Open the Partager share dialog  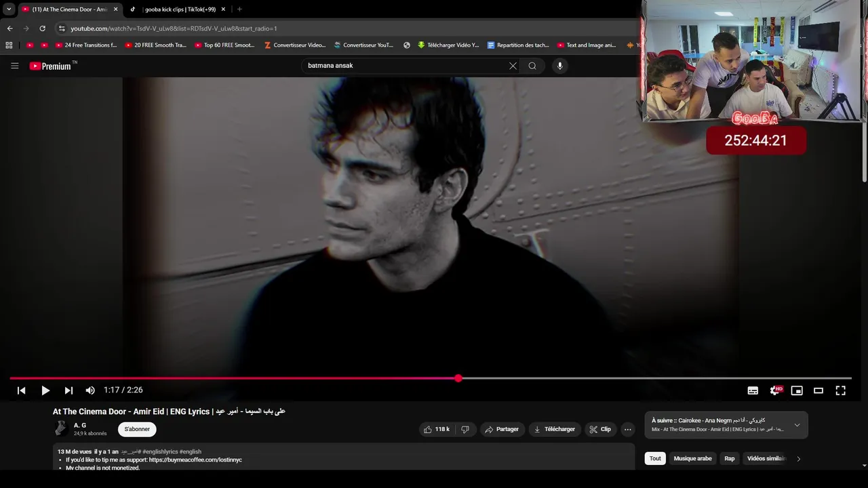point(502,429)
